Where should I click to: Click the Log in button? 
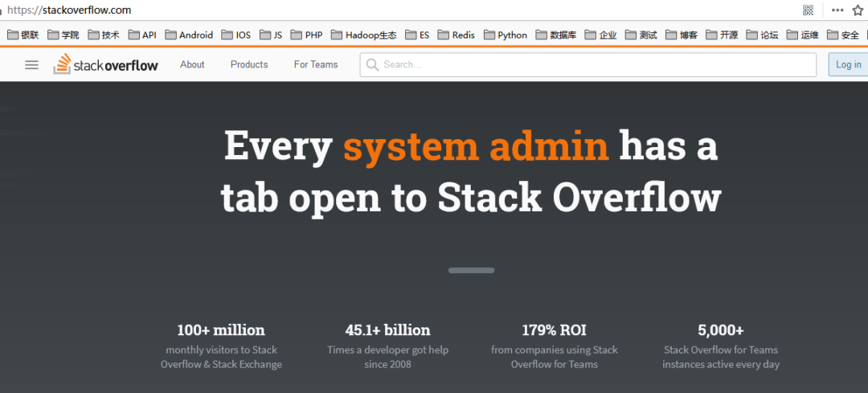(x=848, y=65)
